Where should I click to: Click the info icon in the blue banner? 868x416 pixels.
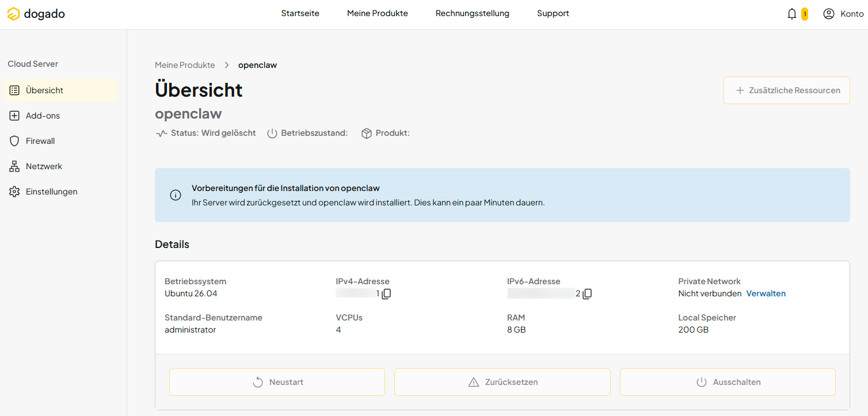tap(176, 195)
